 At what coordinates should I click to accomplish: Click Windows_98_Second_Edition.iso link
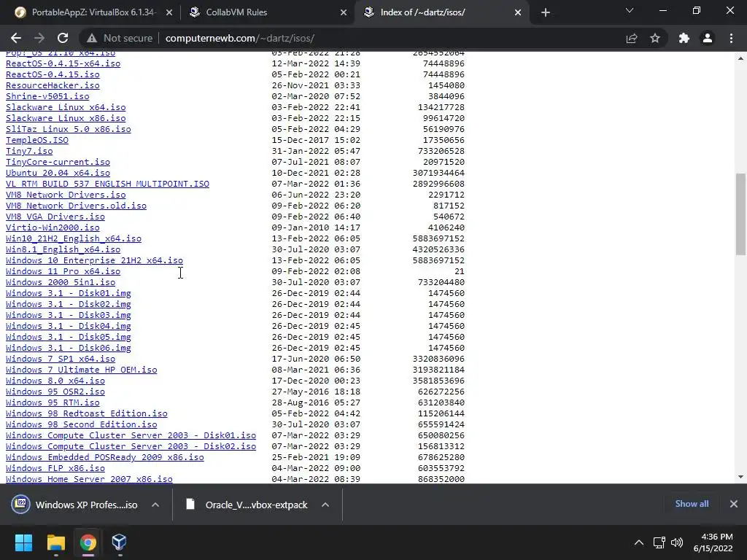coord(82,425)
